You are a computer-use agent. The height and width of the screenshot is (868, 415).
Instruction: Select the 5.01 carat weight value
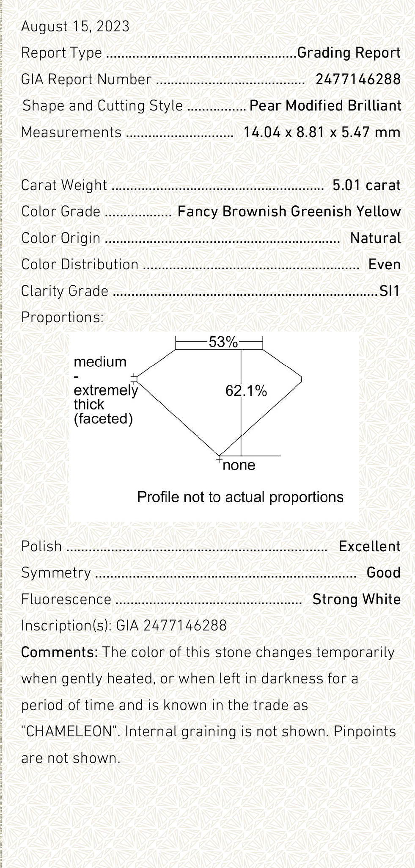[x=366, y=185]
